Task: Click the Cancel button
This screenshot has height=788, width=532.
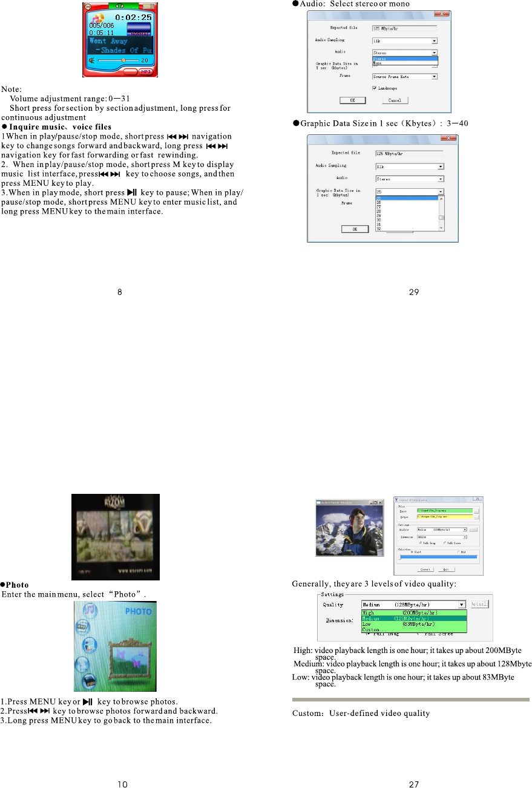Action: pos(395,100)
